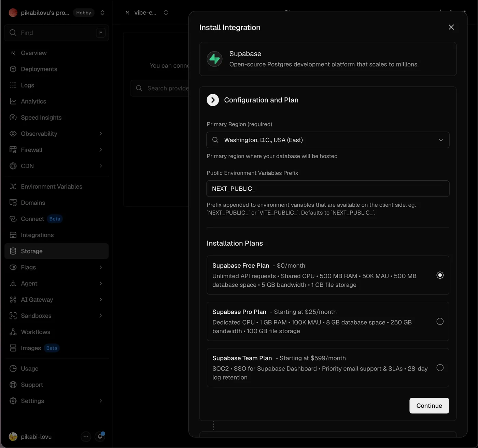Click the Continue button
Viewport: 478px width, 448px height.
click(x=429, y=406)
